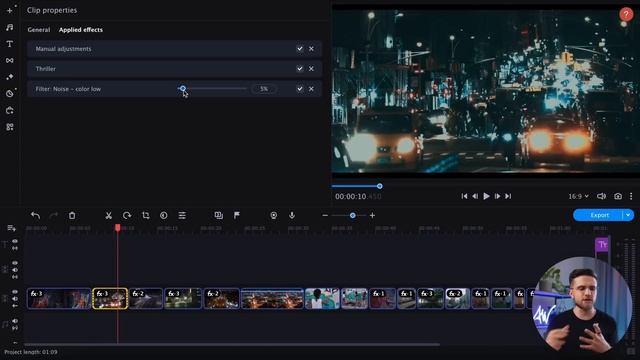The width and height of the screenshot is (640, 360).
Task: Open Clip properties sliders icon
Action: click(x=182, y=215)
